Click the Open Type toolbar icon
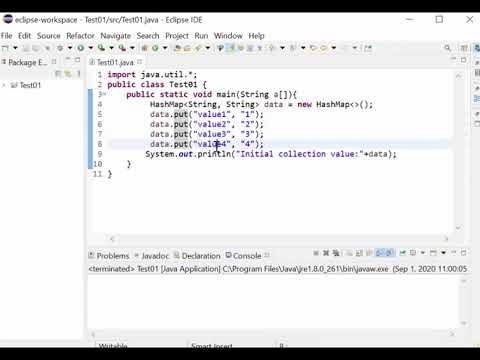 tap(178, 48)
